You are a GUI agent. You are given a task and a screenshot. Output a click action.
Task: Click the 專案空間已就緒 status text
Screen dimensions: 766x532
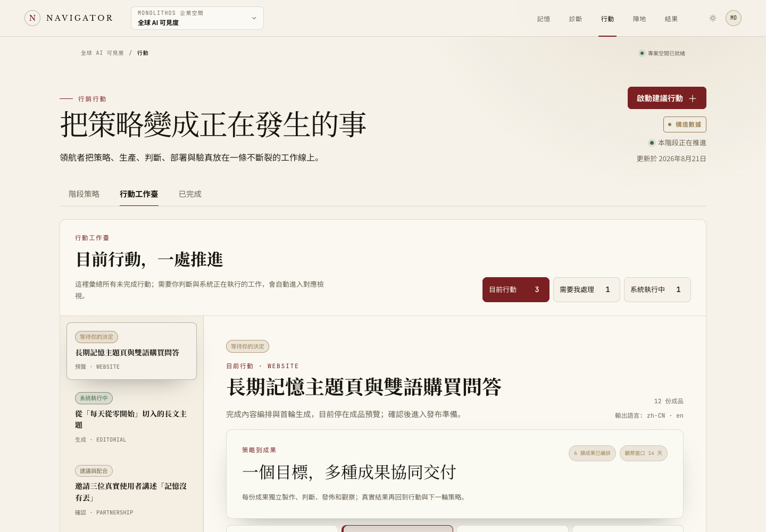coord(666,53)
